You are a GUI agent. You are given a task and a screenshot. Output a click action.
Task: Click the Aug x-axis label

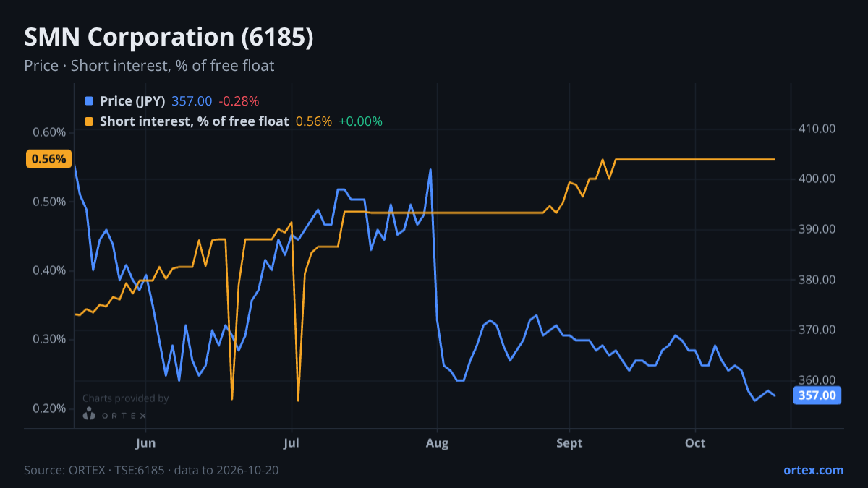437,443
